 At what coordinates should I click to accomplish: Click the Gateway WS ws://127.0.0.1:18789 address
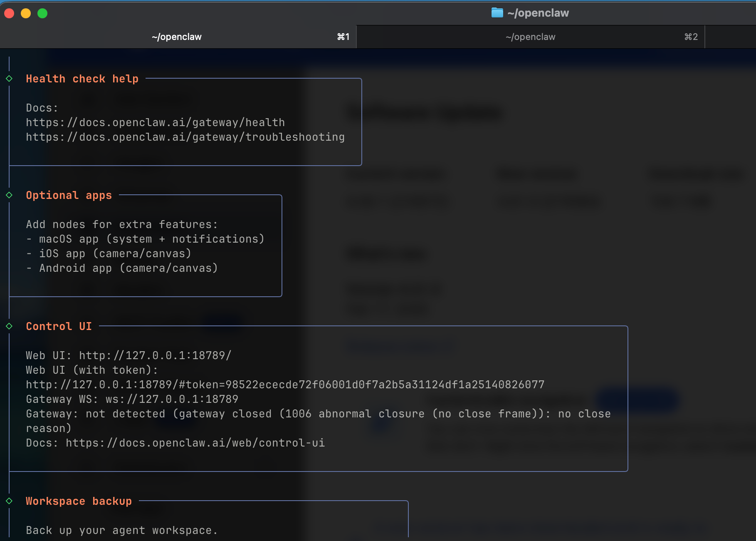(172, 400)
